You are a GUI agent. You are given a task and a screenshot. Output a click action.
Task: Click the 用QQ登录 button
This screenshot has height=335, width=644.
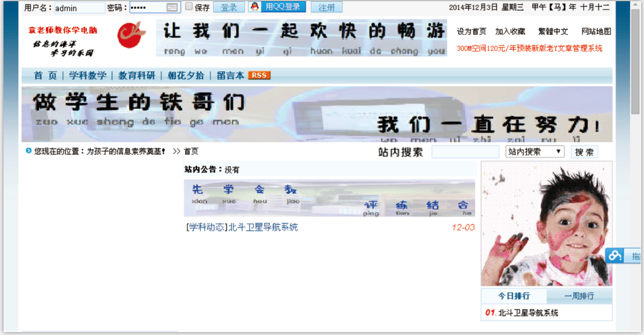point(283,7)
